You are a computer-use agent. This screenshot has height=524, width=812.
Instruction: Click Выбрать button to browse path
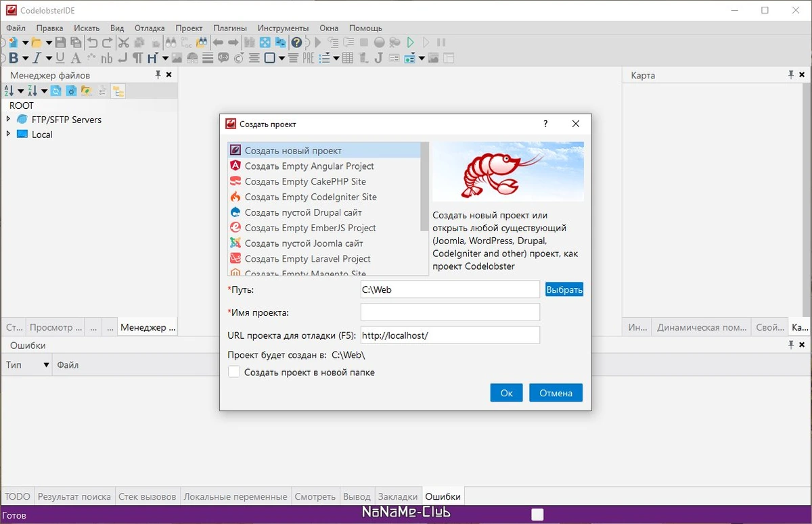point(564,289)
